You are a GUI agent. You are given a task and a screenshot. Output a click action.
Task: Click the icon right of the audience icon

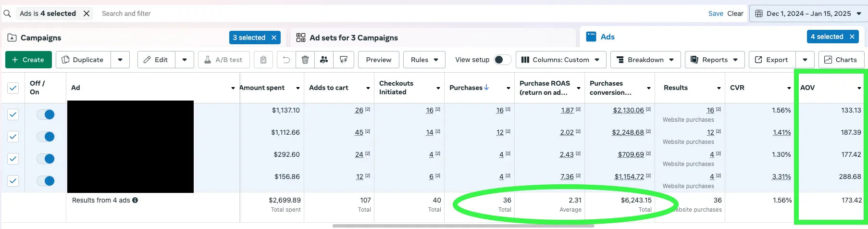coord(344,60)
